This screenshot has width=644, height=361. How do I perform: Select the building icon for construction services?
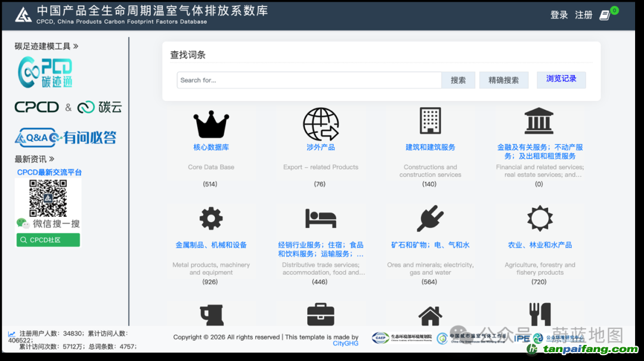(430, 121)
